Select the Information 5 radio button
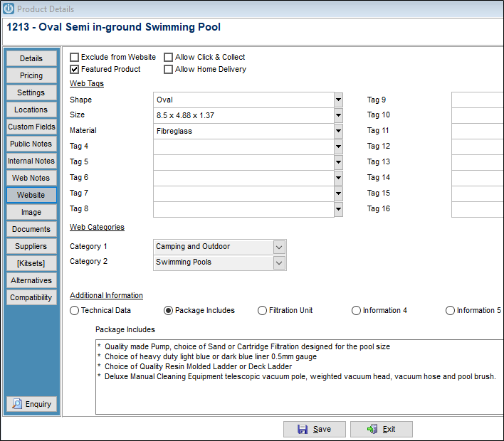Screen dimensions: 504x441 [x=450, y=311]
